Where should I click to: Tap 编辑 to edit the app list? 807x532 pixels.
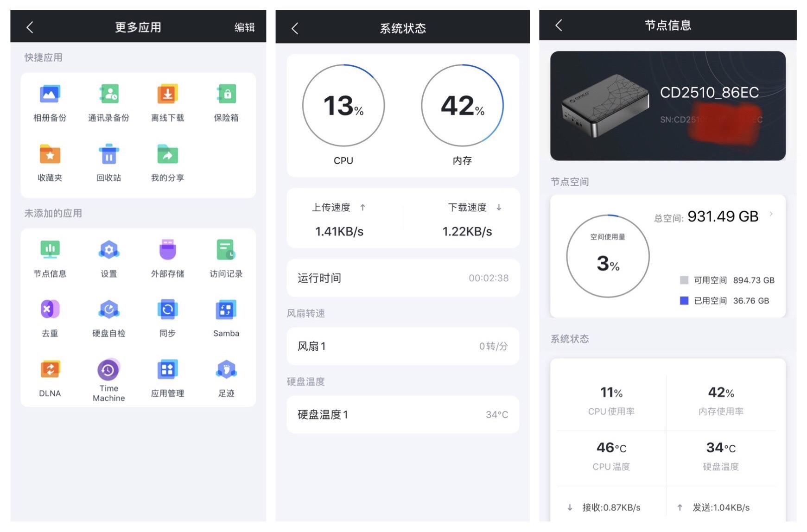click(x=244, y=27)
